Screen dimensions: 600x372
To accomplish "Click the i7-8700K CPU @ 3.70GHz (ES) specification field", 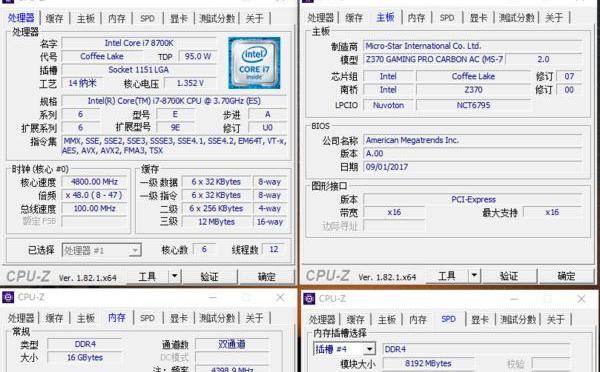I will point(174,101).
